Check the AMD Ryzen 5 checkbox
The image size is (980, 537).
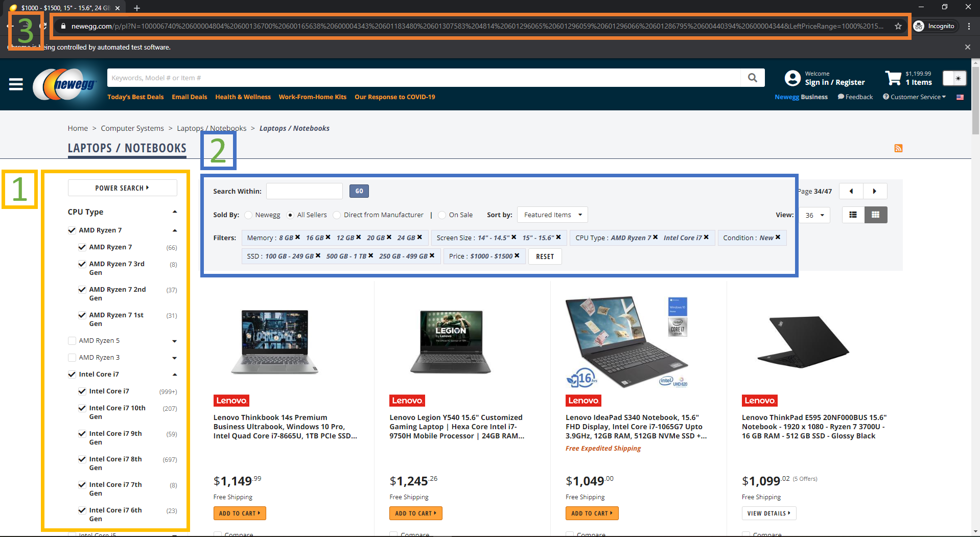click(x=72, y=341)
